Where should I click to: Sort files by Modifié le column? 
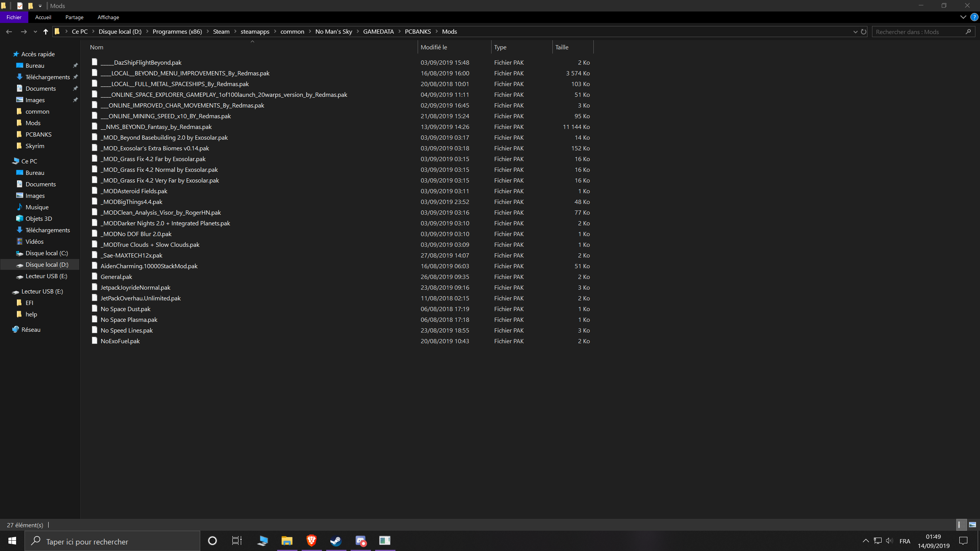point(454,47)
